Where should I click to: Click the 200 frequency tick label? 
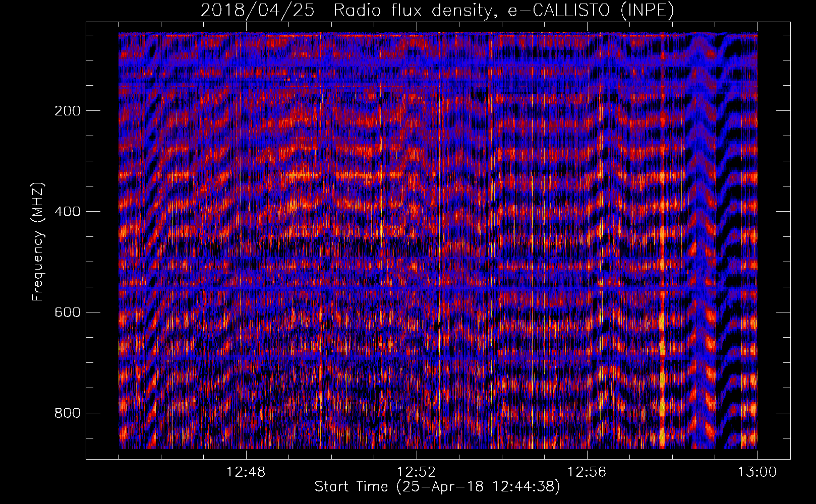coord(68,111)
